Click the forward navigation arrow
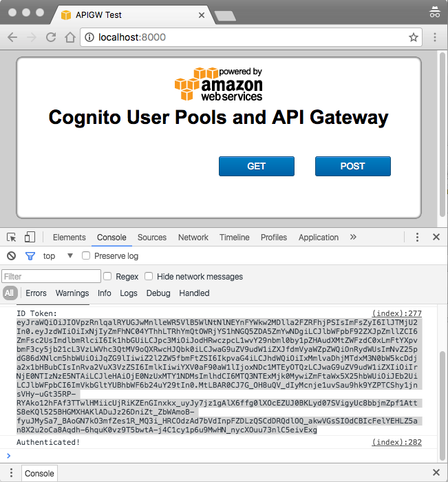Screen dimensions: 448x482 (x=32, y=37)
